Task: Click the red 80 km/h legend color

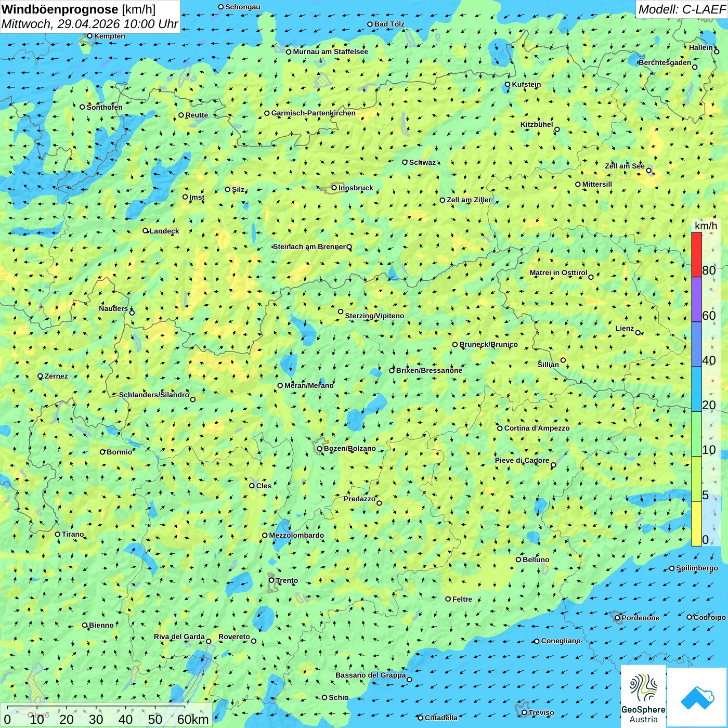Action: [x=696, y=254]
